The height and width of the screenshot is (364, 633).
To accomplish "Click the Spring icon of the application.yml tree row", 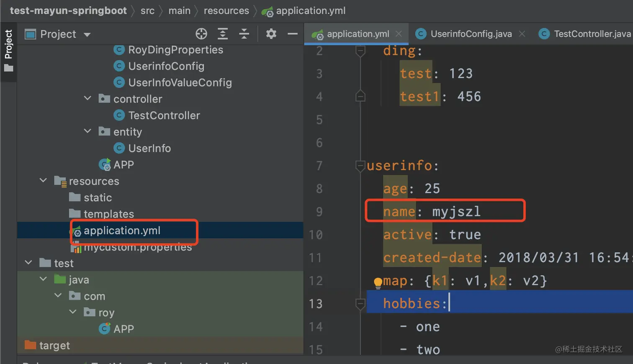I will click(77, 231).
